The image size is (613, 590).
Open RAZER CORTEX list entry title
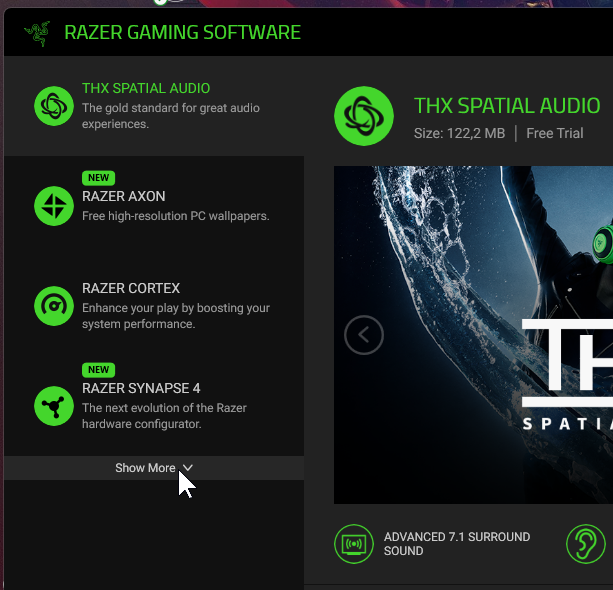coord(131,289)
